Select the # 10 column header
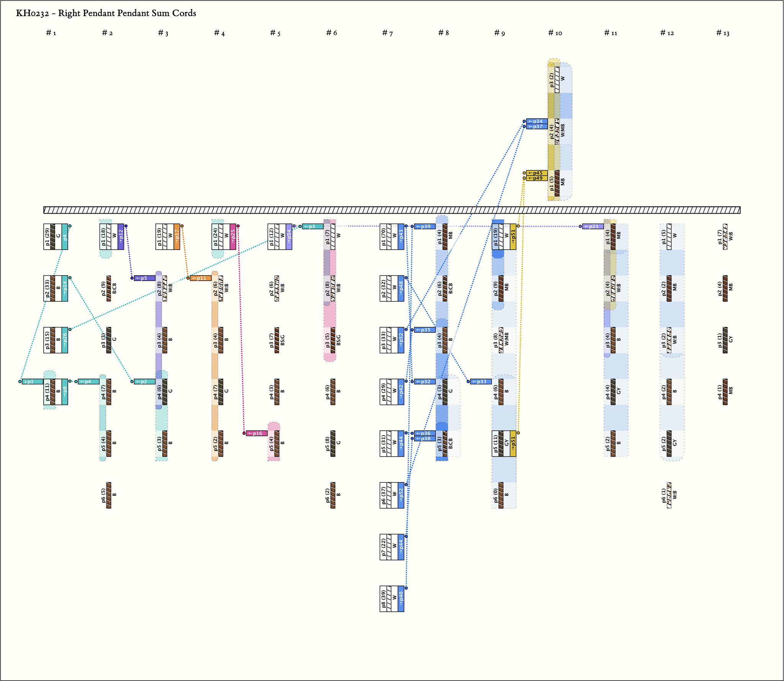This screenshot has width=784, height=681. pos(555,33)
